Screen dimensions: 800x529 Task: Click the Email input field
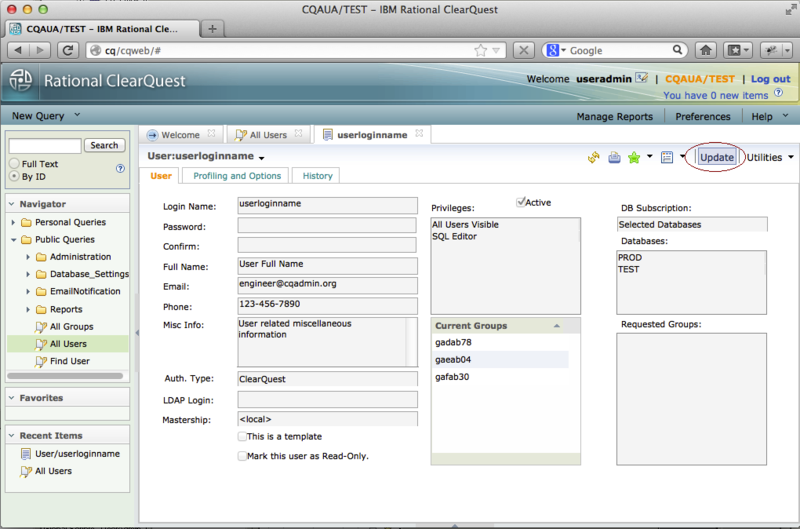pyautogui.click(x=327, y=285)
